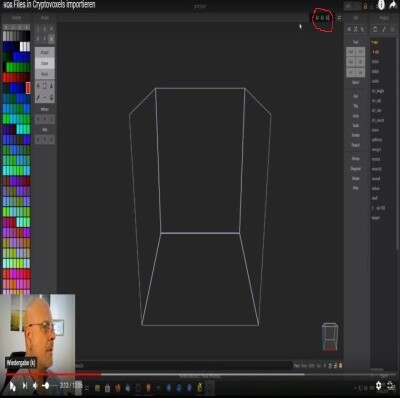Select the L (line) brush mode
This screenshot has height=398, width=400.
click(38, 29)
